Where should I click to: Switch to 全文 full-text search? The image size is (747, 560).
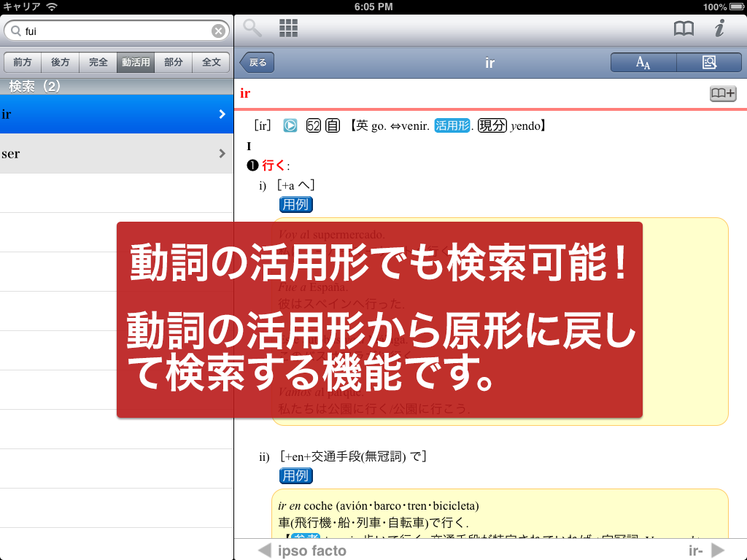coord(212,63)
